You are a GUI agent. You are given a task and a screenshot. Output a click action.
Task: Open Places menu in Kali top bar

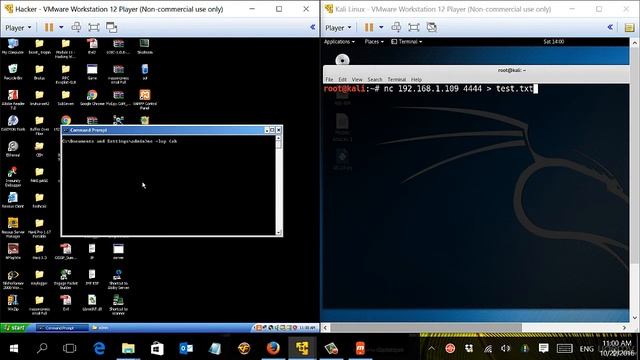pos(374,42)
